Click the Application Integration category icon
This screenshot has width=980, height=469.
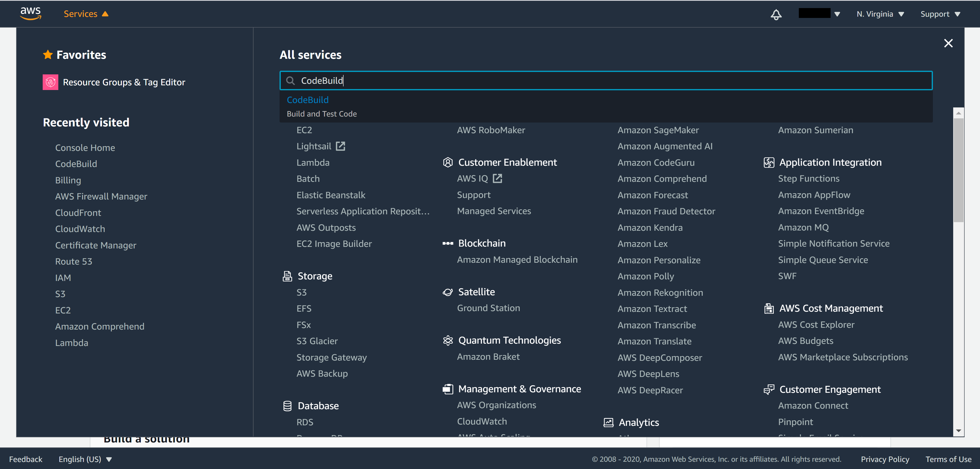[x=769, y=162]
